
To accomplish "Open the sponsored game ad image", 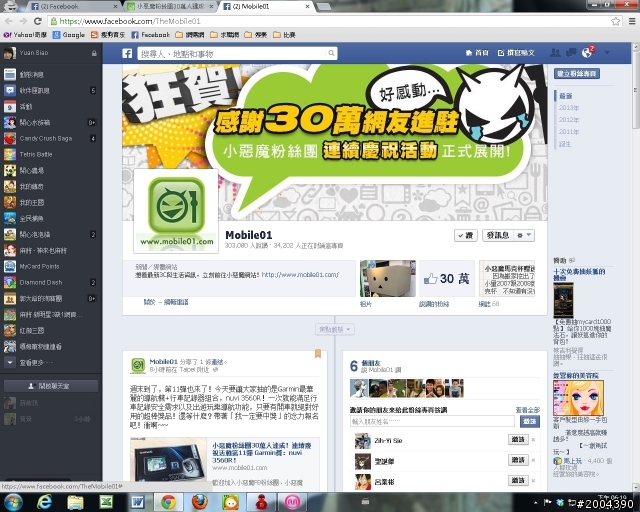I will [563, 301].
